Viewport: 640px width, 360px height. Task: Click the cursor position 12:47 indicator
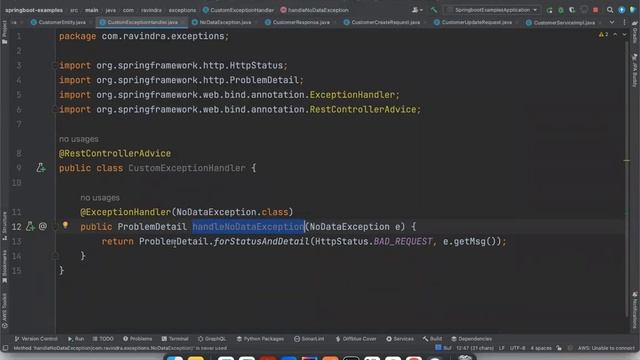[475, 348]
